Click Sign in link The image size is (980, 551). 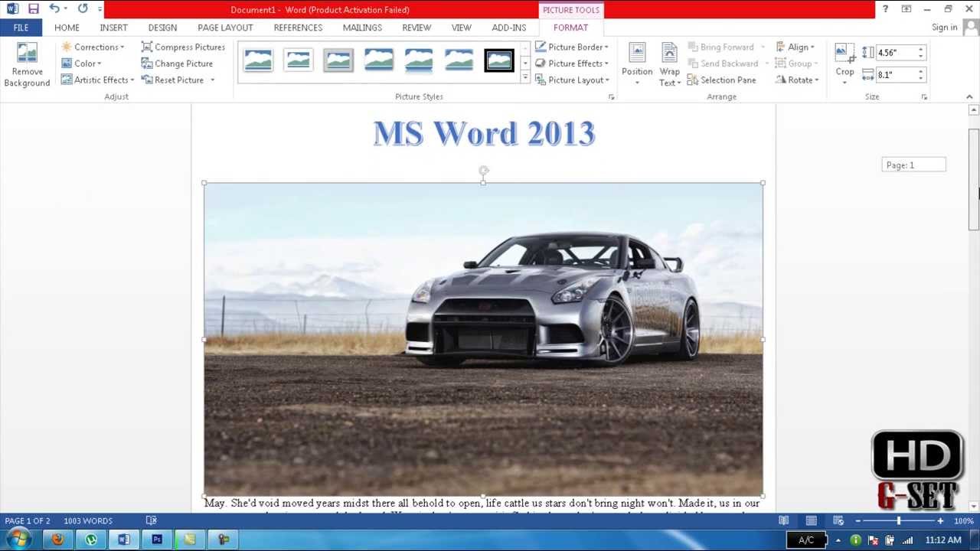[944, 28]
